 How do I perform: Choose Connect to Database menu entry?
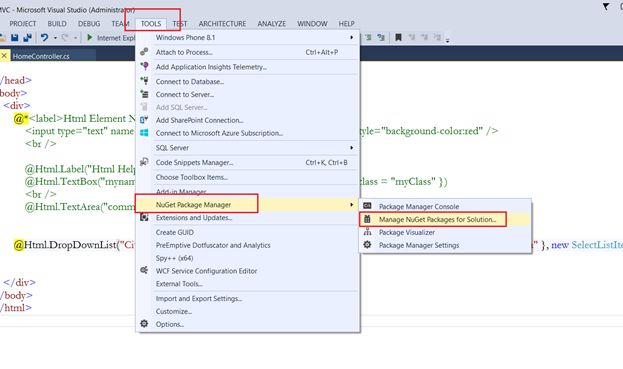pos(248,81)
